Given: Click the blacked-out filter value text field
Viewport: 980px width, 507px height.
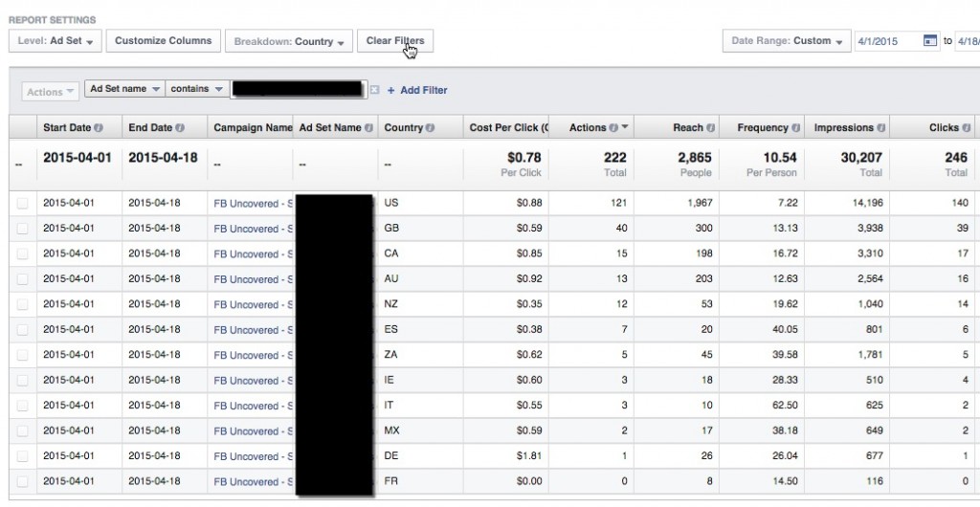Looking at the screenshot, I should pos(298,89).
